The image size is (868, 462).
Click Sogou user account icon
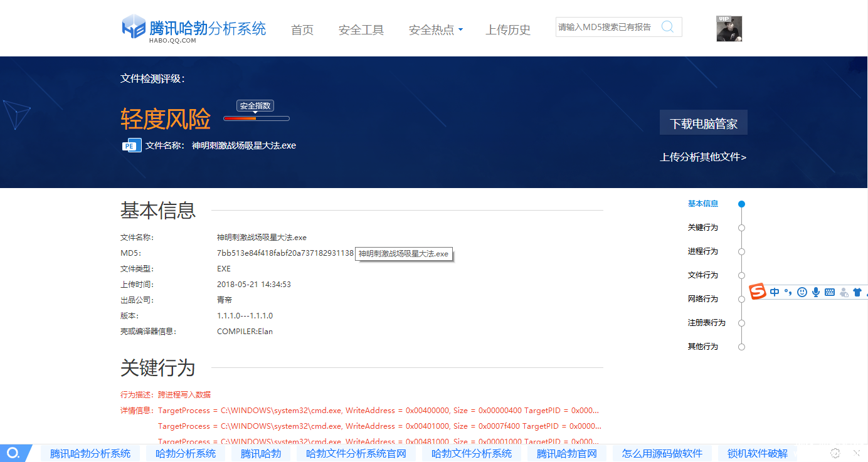pos(844,292)
